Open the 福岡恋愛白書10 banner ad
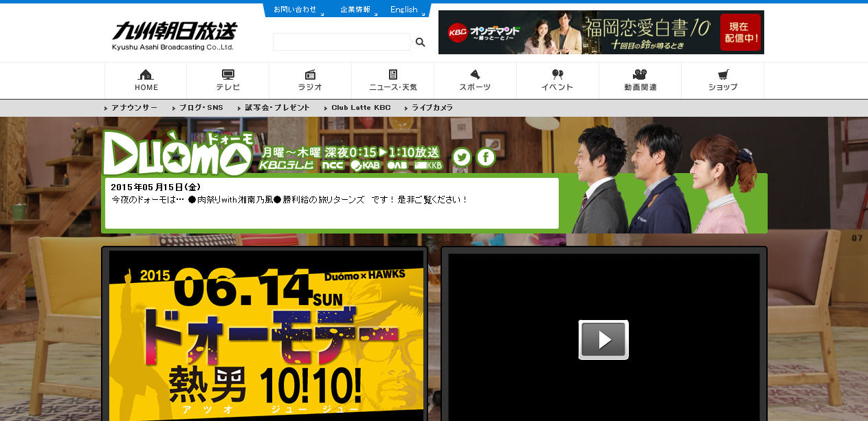The height and width of the screenshot is (421, 868). pyautogui.click(x=601, y=32)
